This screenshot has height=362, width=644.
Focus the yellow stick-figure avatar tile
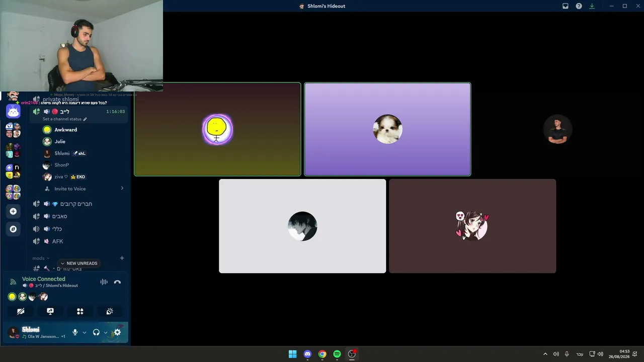pos(217,129)
